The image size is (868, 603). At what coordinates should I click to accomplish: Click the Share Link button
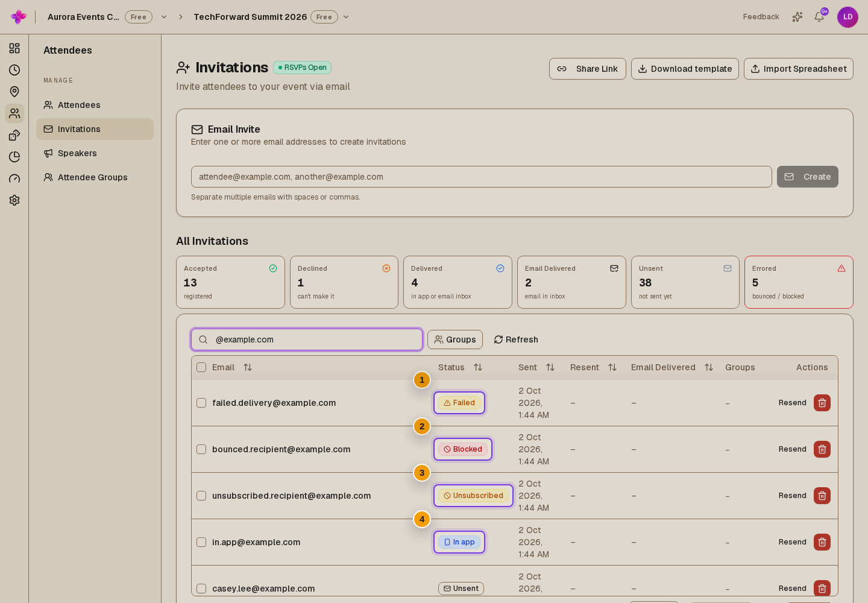(x=588, y=69)
